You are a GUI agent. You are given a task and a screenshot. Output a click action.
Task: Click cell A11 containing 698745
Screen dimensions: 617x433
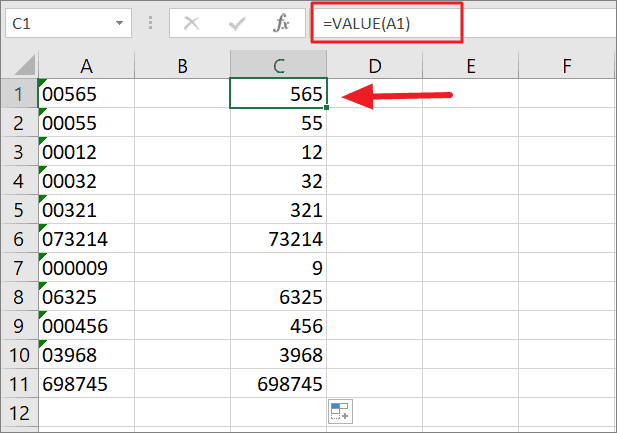tap(86, 383)
